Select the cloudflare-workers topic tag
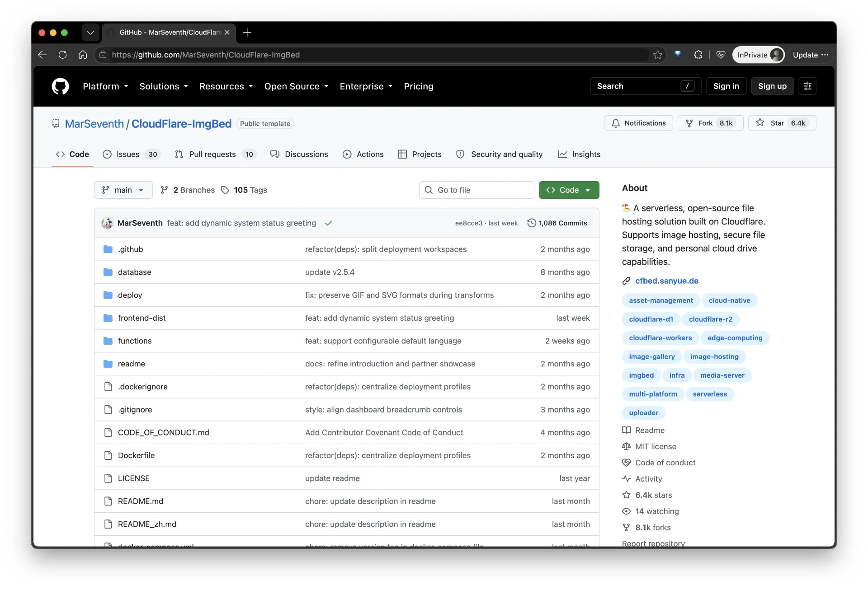868x590 pixels. (660, 338)
